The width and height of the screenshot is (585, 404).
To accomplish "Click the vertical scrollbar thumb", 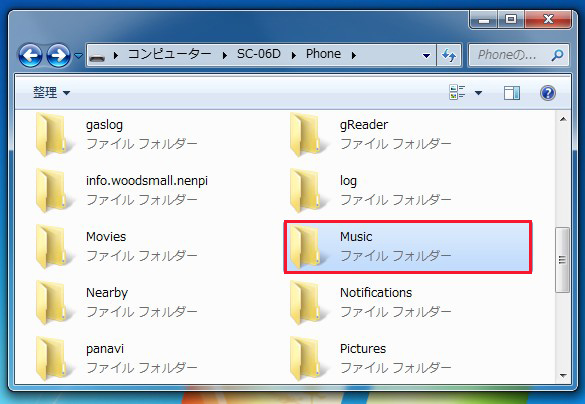I will tap(563, 260).
